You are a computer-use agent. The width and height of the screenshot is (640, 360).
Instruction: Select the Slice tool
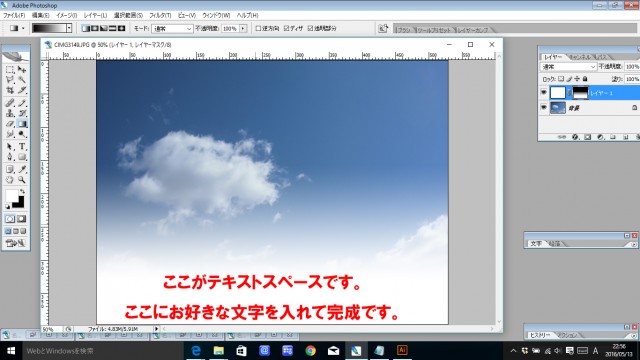[22, 90]
